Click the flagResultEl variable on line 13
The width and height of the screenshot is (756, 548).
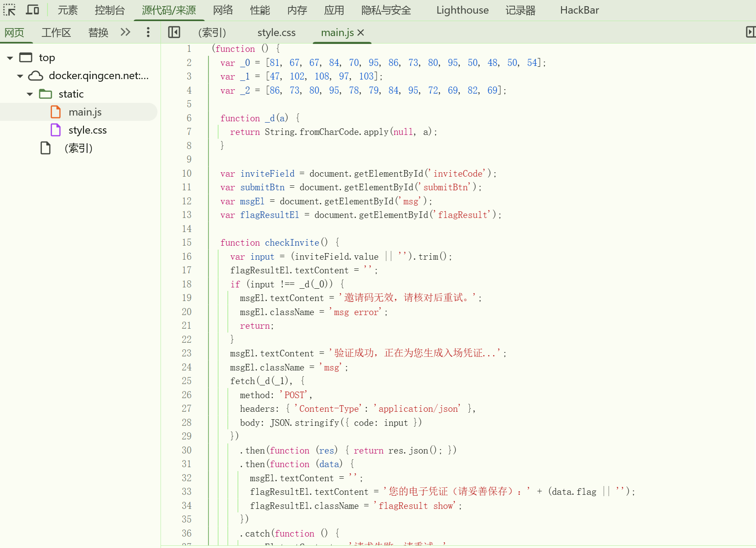tap(270, 215)
